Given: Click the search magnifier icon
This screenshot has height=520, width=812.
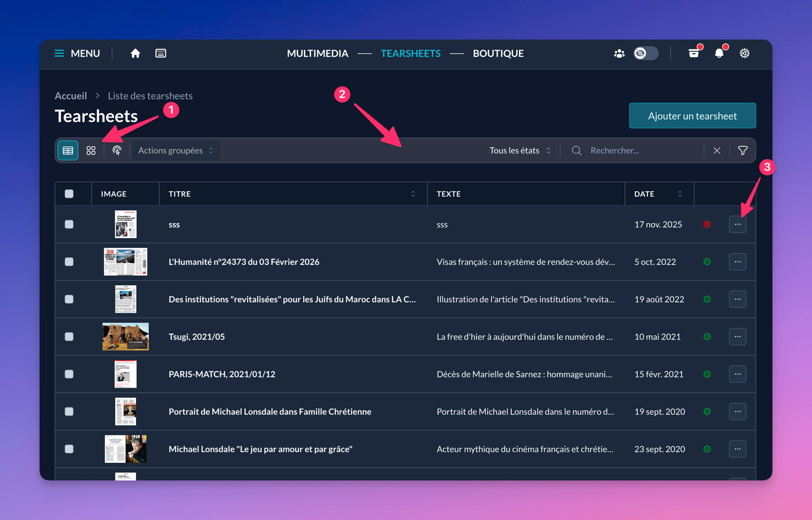Looking at the screenshot, I should (577, 151).
